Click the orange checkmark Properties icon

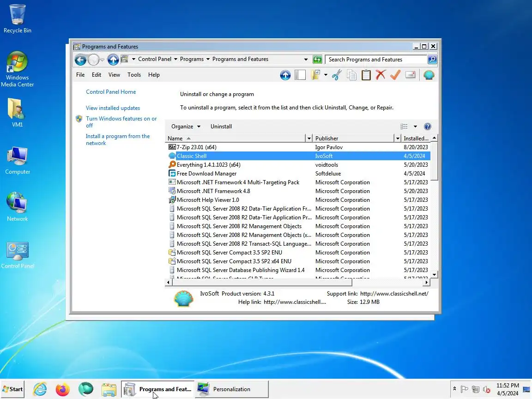pos(395,75)
